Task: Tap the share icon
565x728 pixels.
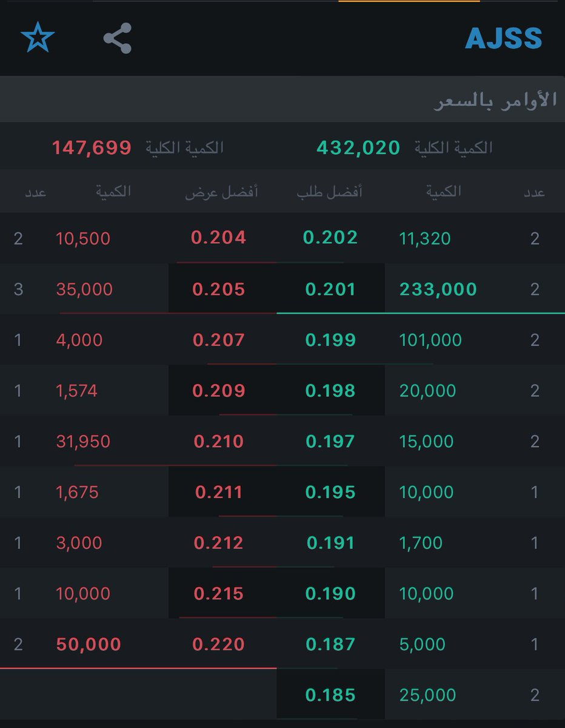Action: (x=117, y=38)
